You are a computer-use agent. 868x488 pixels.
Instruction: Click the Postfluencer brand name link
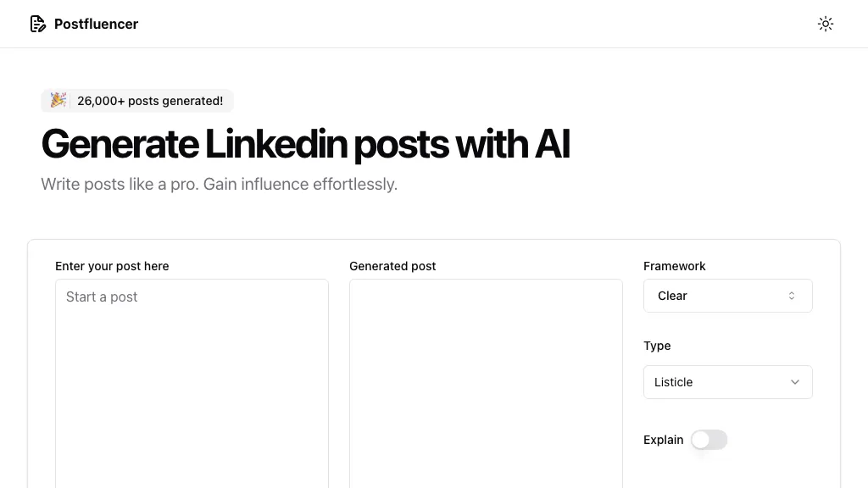pos(96,24)
